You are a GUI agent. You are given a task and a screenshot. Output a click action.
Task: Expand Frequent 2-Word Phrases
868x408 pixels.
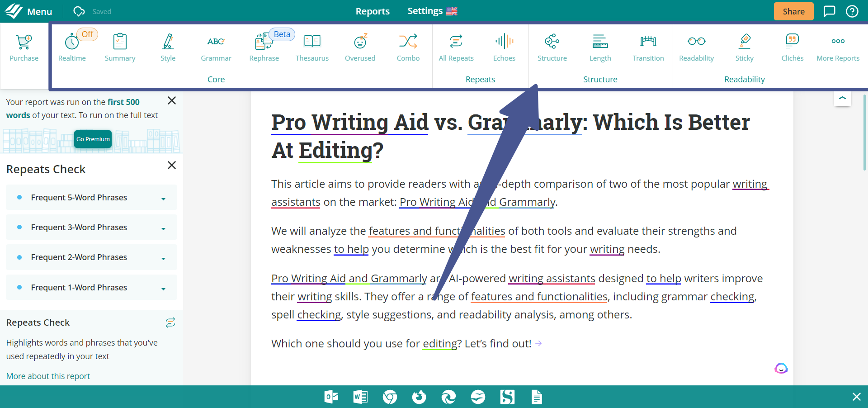pos(91,257)
